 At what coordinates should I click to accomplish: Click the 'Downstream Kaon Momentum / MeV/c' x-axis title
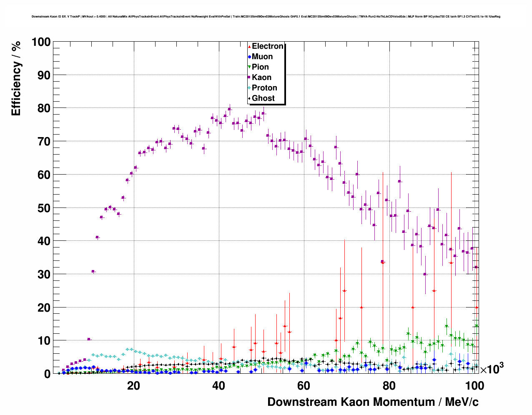click(373, 402)
